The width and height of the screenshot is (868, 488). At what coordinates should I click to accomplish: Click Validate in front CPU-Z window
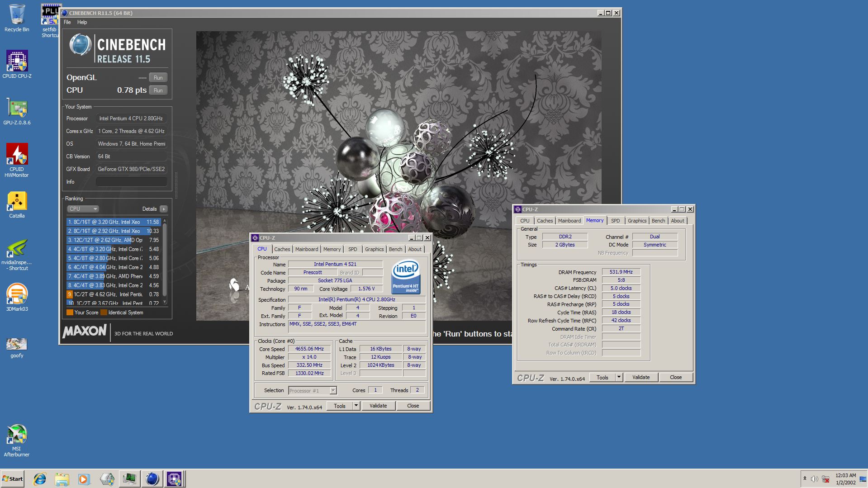378,406
